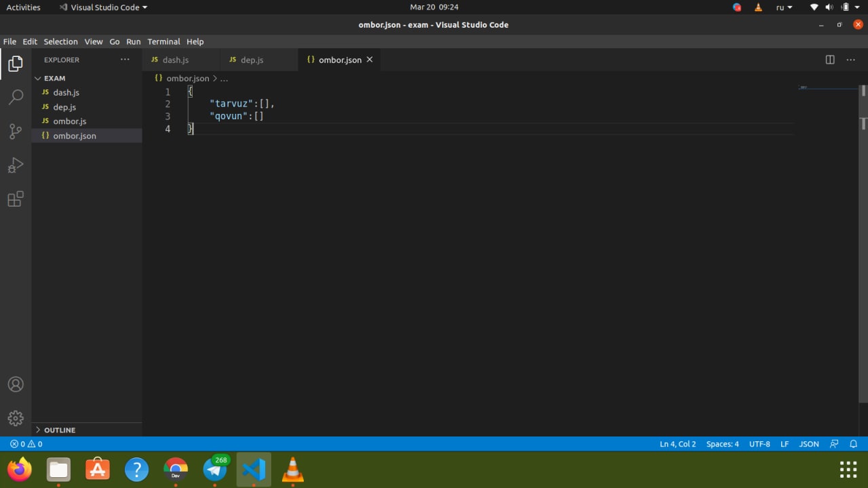Click the "qovun" key on line 3
Viewport: 868px width, 488px height.
point(229,117)
